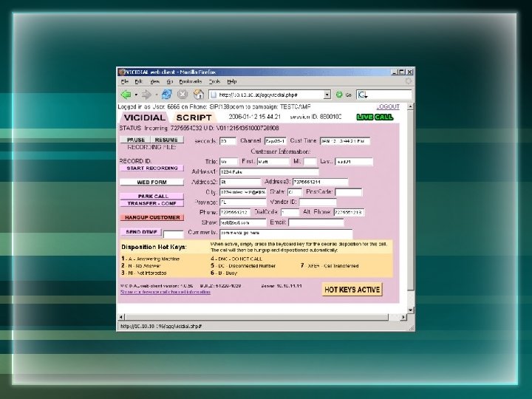Image resolution: width=532 pixels, height=399 pixels.
Task: Click START RECORDING button
Action: [152, 168]
